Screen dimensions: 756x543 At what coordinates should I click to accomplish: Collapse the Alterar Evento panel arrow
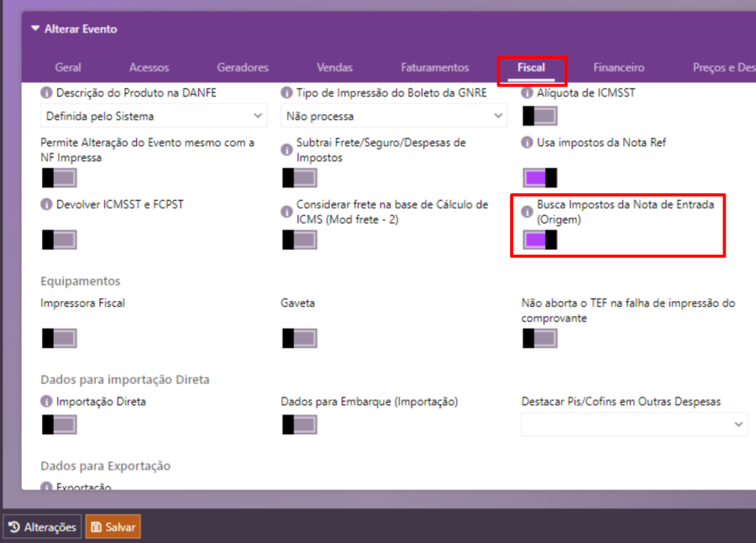pyautogui.click(x=34, y=29)
